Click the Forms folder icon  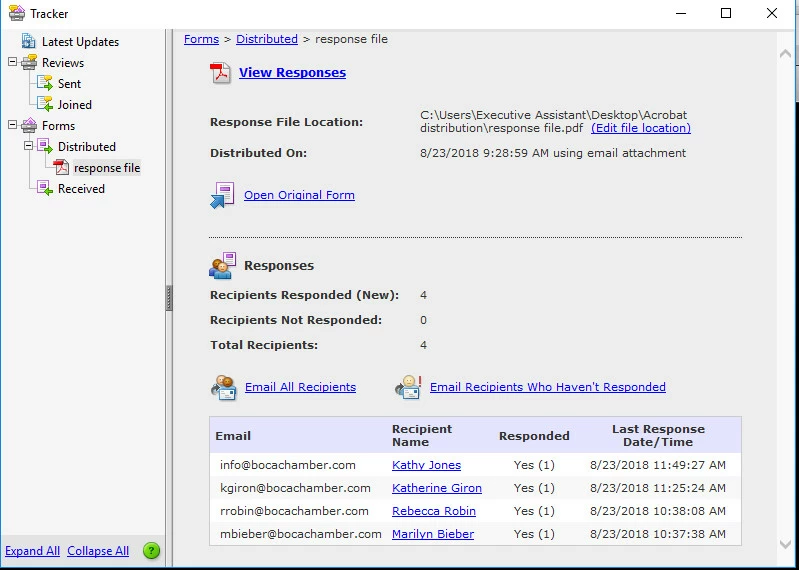point(29,125)
